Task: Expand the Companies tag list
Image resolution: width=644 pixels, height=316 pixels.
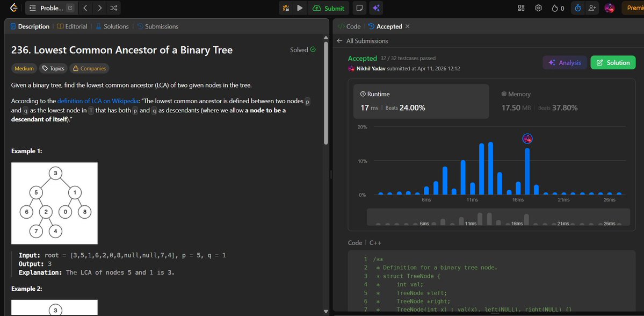Action: 89,68
